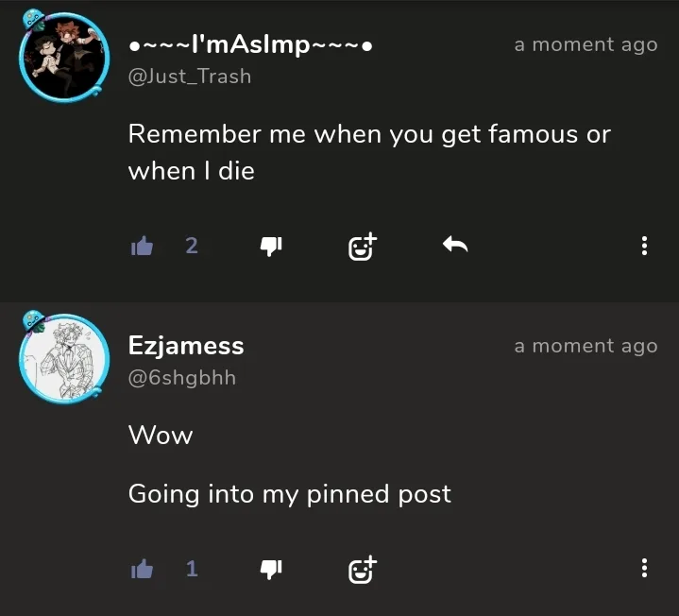The width and height of the screenshot is (679, 616).
Task: Dislike Ezjamess's comment
Action: (270, 569)
